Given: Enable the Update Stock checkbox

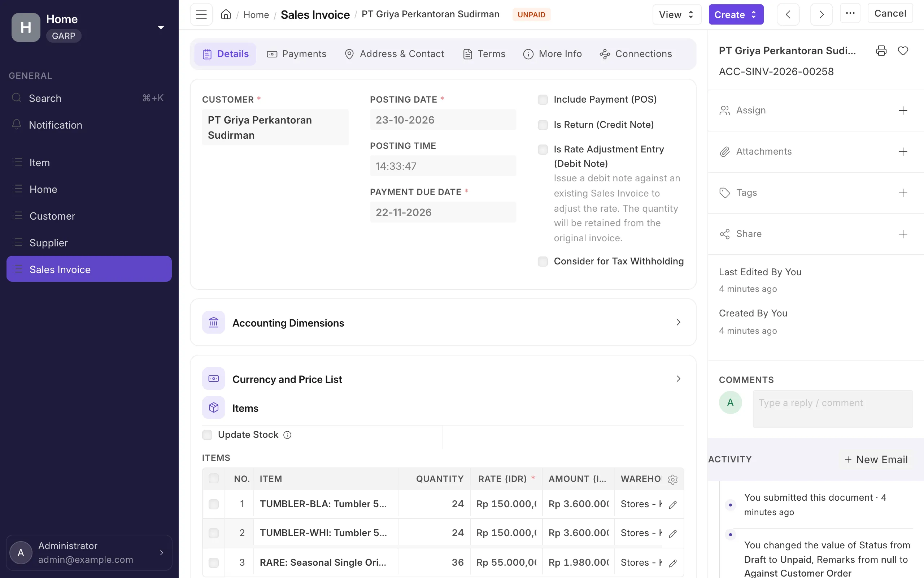Looking at the screenshot, I should point(207,435).
